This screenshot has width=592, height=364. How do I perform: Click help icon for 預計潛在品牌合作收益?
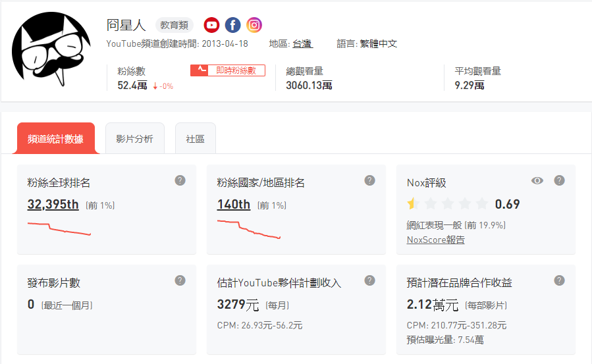click(x=559, y=280)
